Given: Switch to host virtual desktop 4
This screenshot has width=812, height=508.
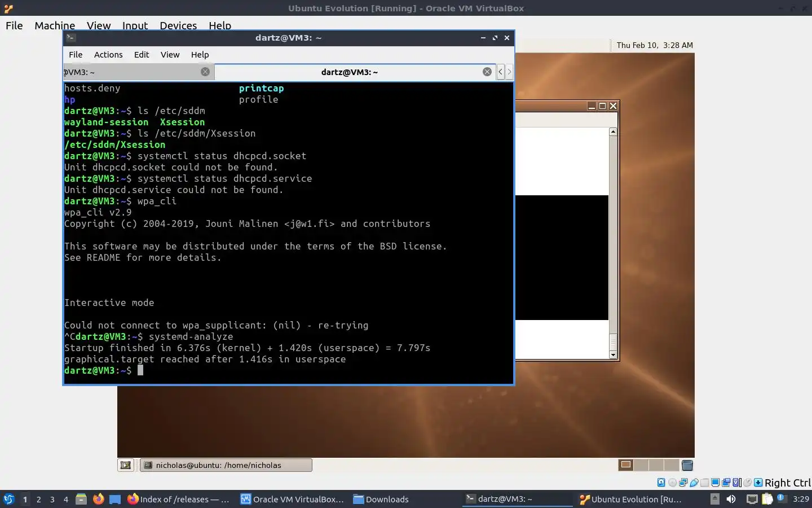Looking at the screenshot, I should tap(66, 499).
